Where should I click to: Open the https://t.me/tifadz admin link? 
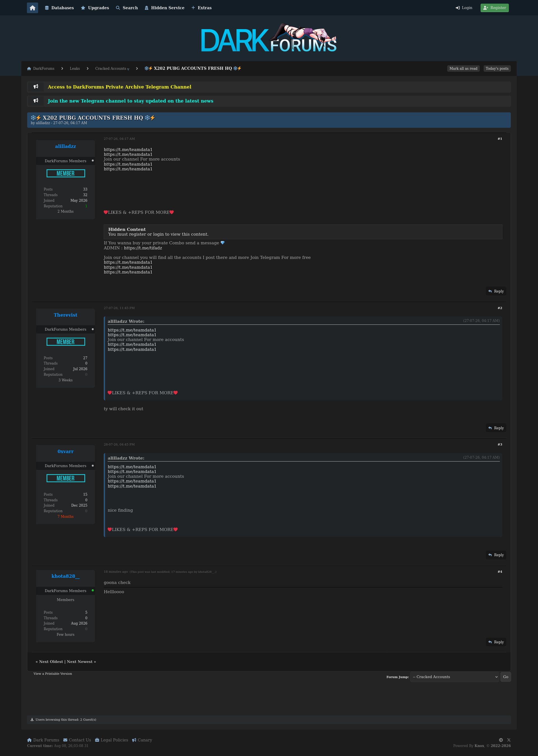(x=143, y=248)
